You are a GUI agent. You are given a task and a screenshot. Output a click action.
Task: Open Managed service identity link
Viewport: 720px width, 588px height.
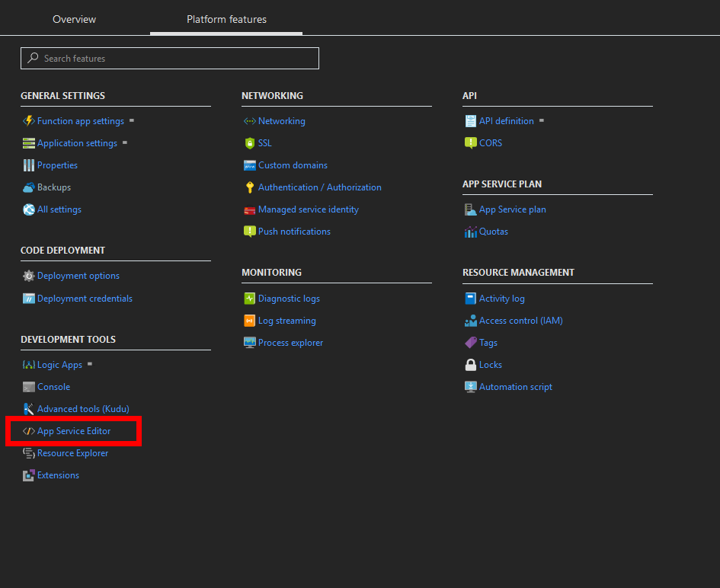(308, 209)
